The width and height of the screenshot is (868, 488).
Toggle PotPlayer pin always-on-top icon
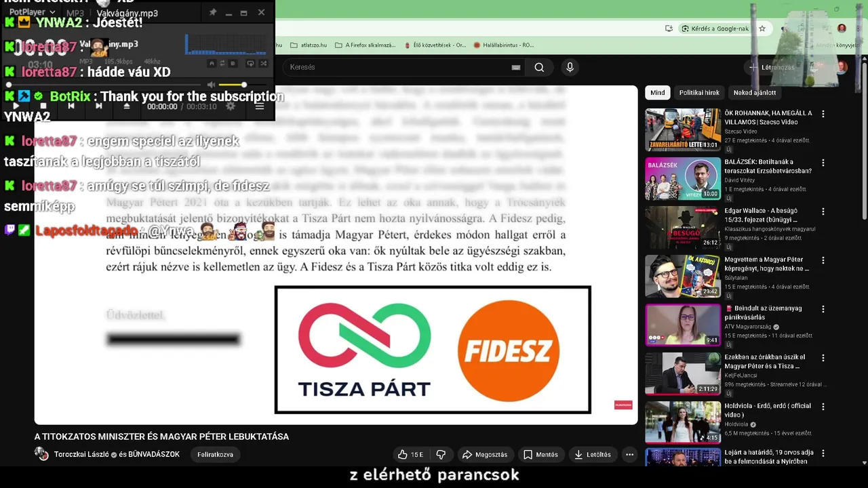click(212, 12)
